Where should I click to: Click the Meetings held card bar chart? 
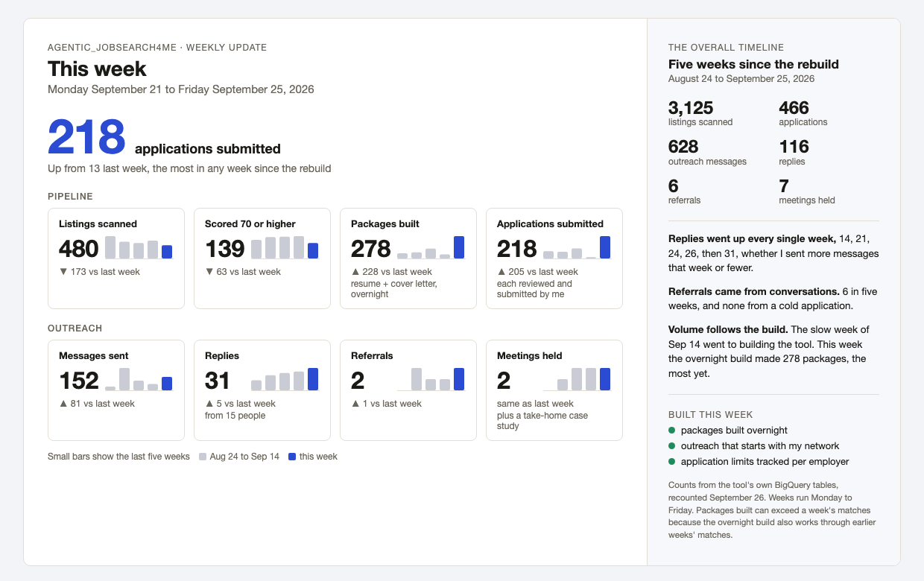577,379
